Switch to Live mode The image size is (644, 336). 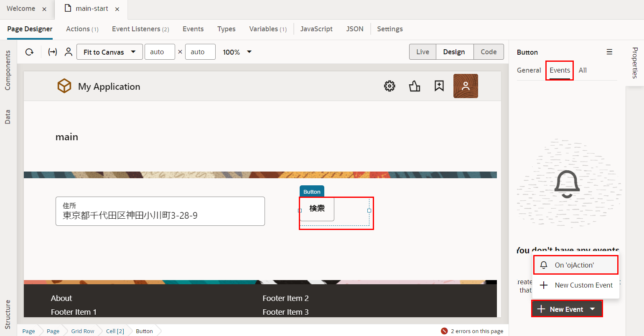(x=423, y=52)
